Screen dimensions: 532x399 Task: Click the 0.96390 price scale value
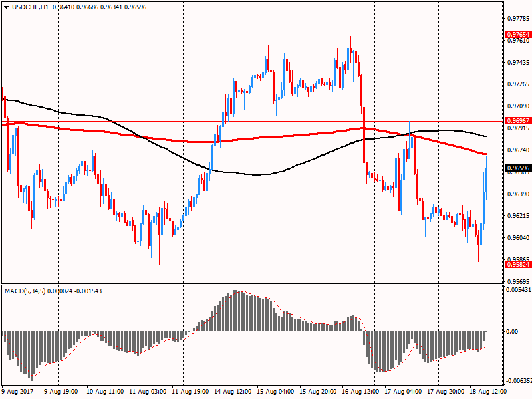(518, 194)
